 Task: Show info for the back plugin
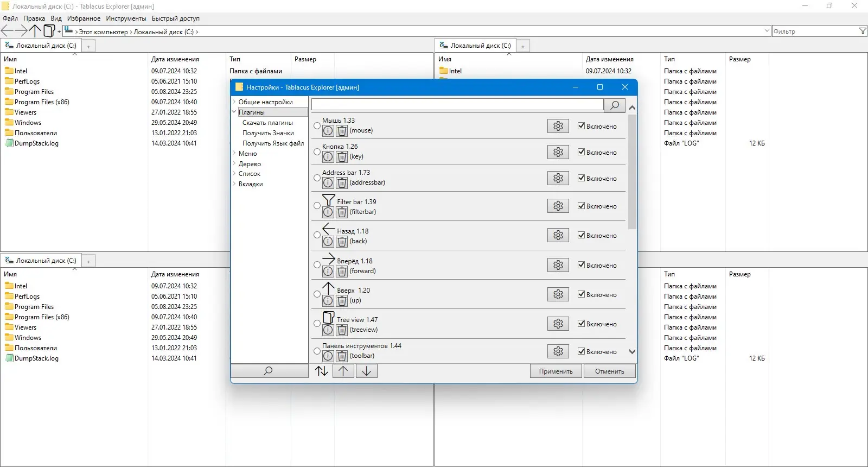point(328,242)
